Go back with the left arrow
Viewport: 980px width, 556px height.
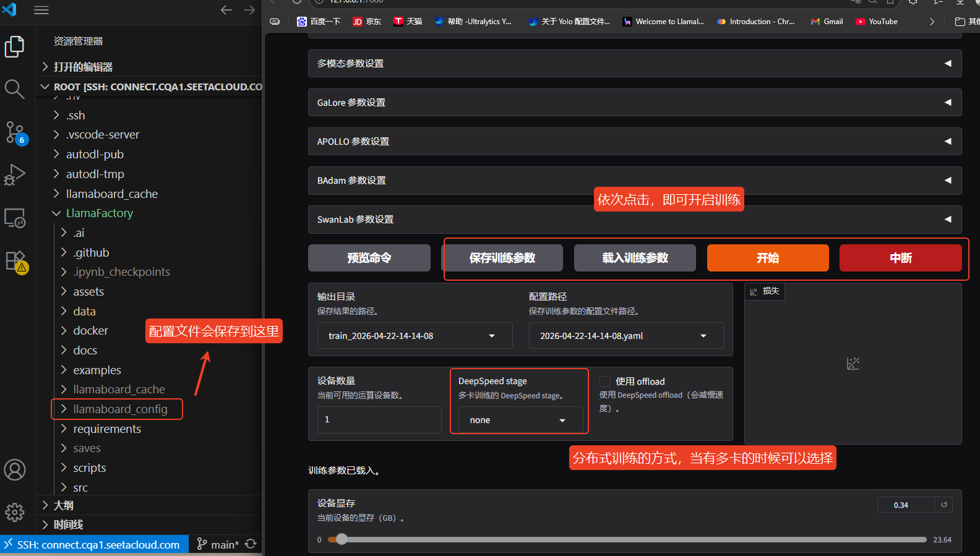[226, 10]
